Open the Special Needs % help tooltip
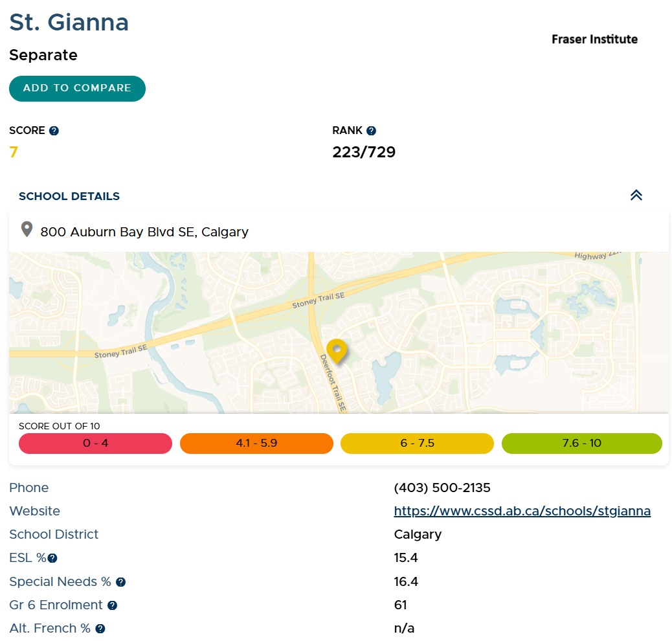 (120, 582)
